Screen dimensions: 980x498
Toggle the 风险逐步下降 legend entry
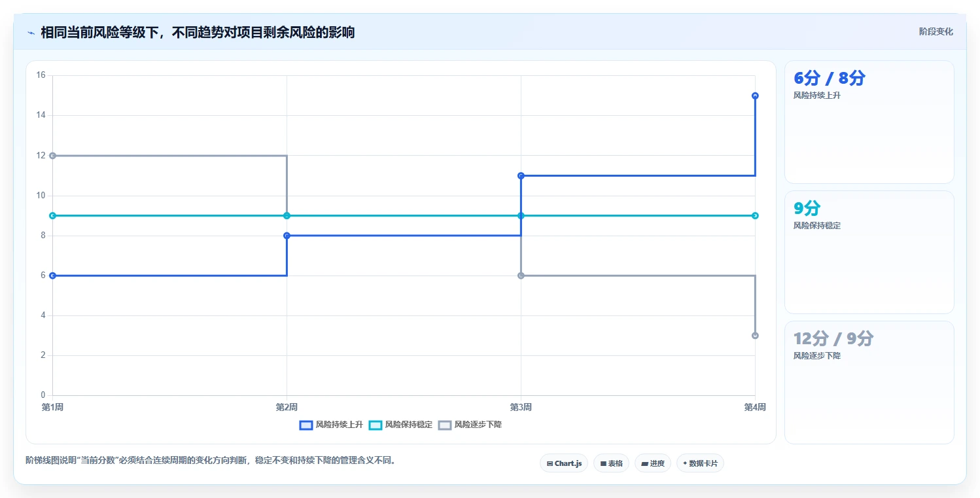[470, 425]
